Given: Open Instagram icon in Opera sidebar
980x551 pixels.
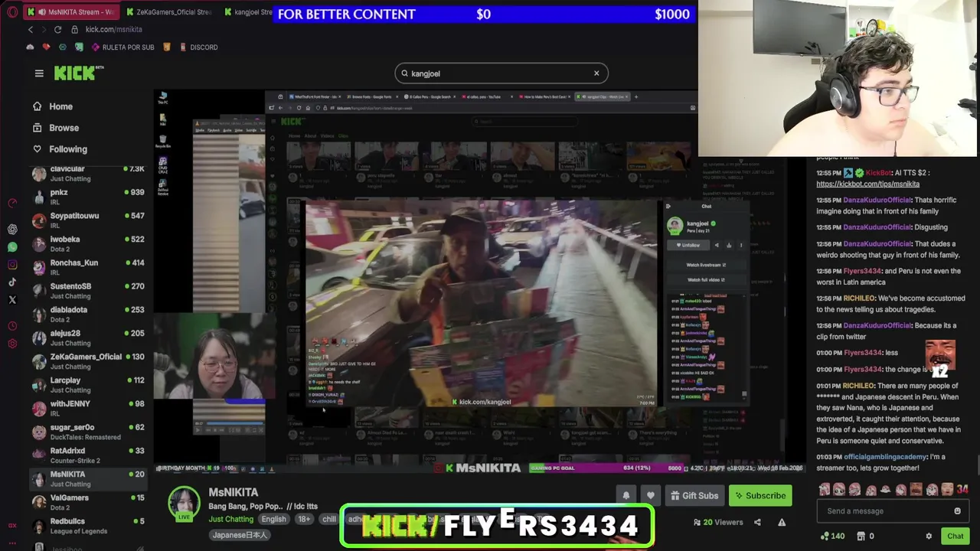Looking at the screenshot, I should (12, 265).
